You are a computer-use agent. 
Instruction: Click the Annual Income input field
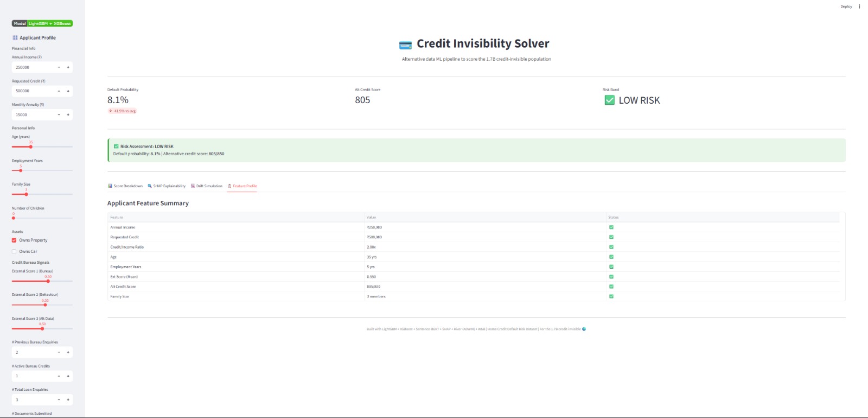tap(34, 67)
